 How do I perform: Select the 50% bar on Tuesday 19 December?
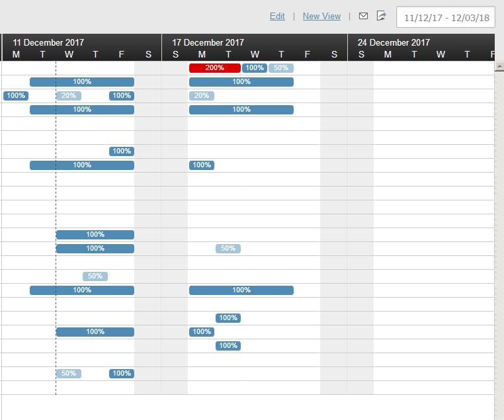(228, 249)
